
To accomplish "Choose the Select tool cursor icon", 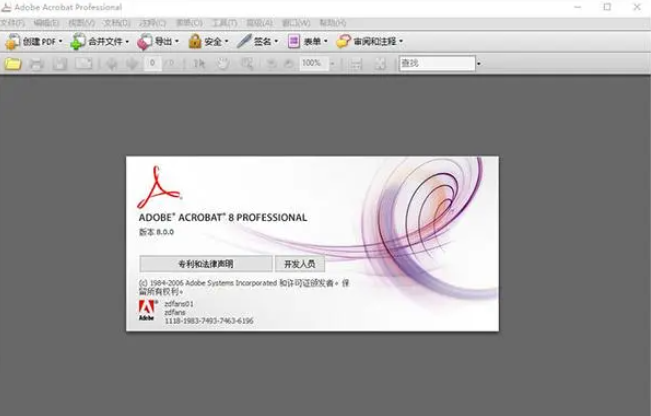I will tap(199, 64).
